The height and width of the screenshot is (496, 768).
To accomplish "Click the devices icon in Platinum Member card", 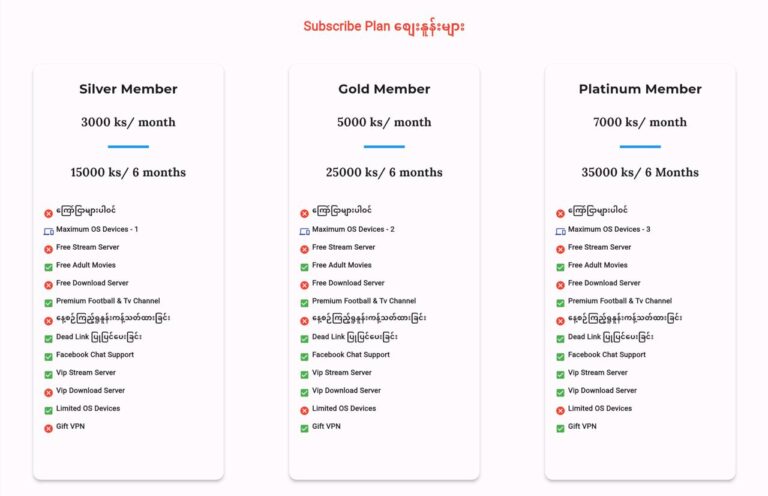I will [560, 231].
